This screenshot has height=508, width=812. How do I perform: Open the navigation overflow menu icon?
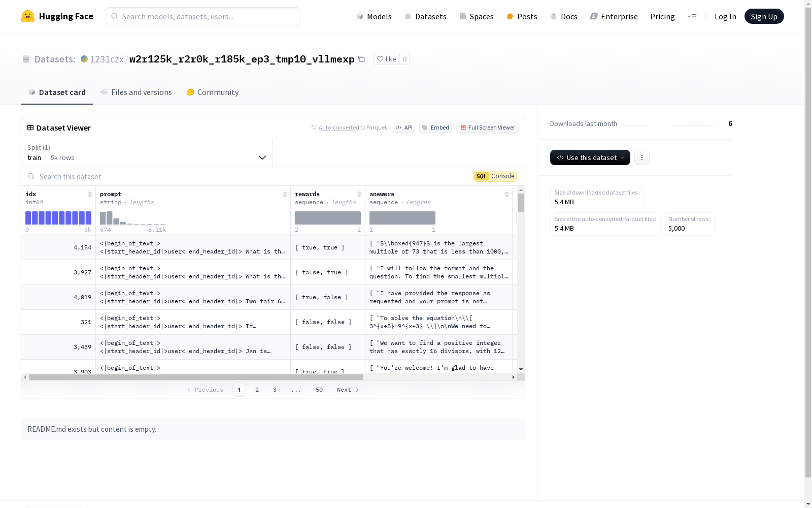pos(692,16)
